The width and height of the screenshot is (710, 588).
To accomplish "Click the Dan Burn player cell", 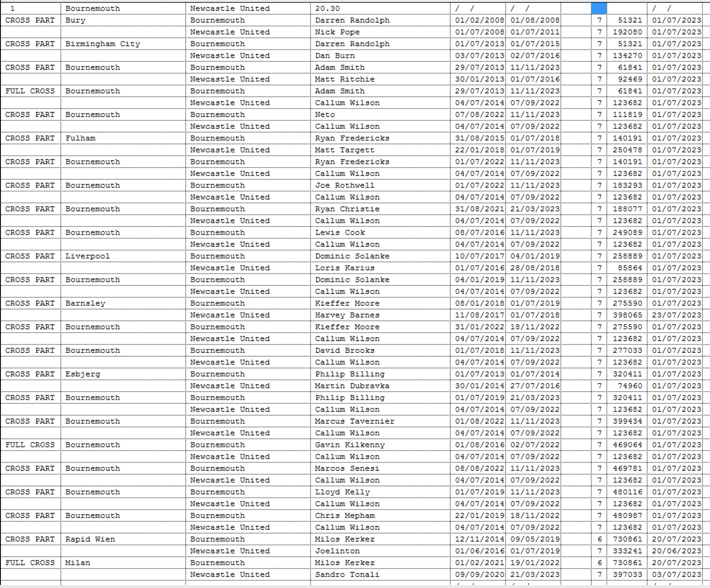I will (x=380, y=56).
